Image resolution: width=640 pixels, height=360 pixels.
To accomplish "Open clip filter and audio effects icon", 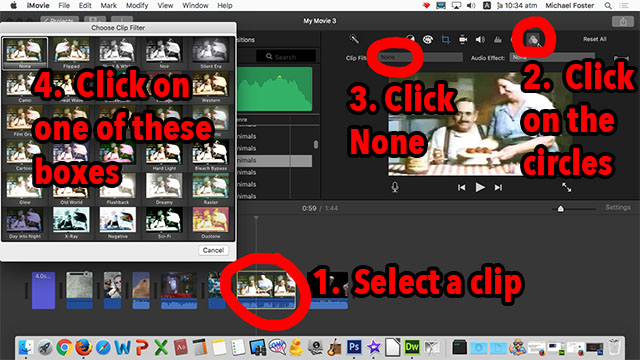I will click(533, 40).
